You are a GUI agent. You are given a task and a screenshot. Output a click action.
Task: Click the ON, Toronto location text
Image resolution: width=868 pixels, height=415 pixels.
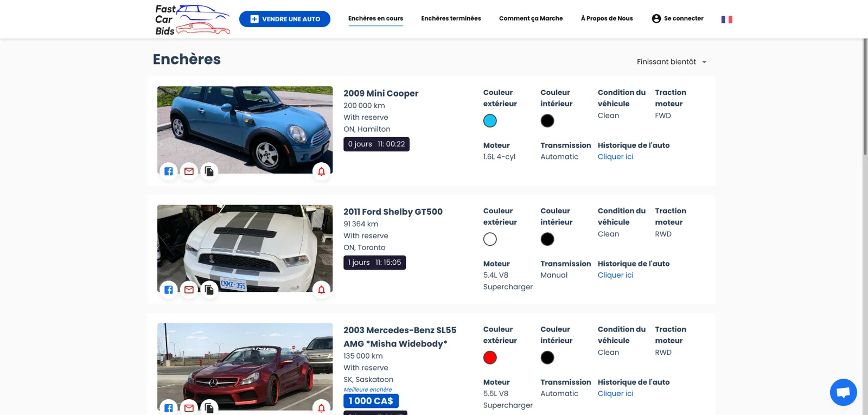click(x=365, y=247)
